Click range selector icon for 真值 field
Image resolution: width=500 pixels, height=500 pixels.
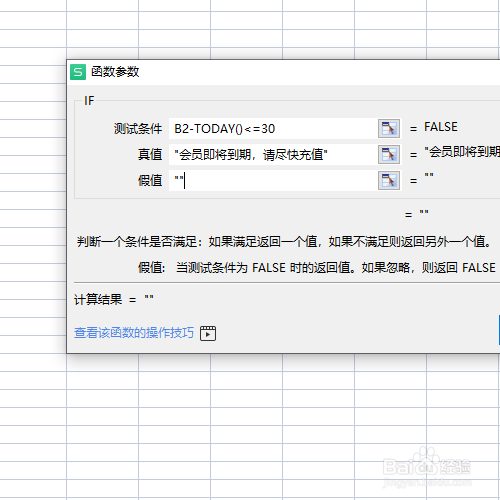(389, 154)
